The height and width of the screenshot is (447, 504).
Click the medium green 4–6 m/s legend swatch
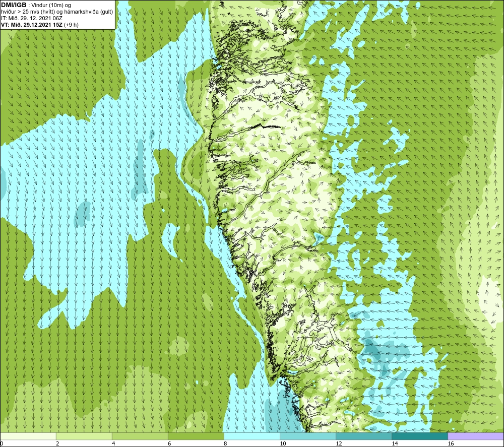pos(140,436)
